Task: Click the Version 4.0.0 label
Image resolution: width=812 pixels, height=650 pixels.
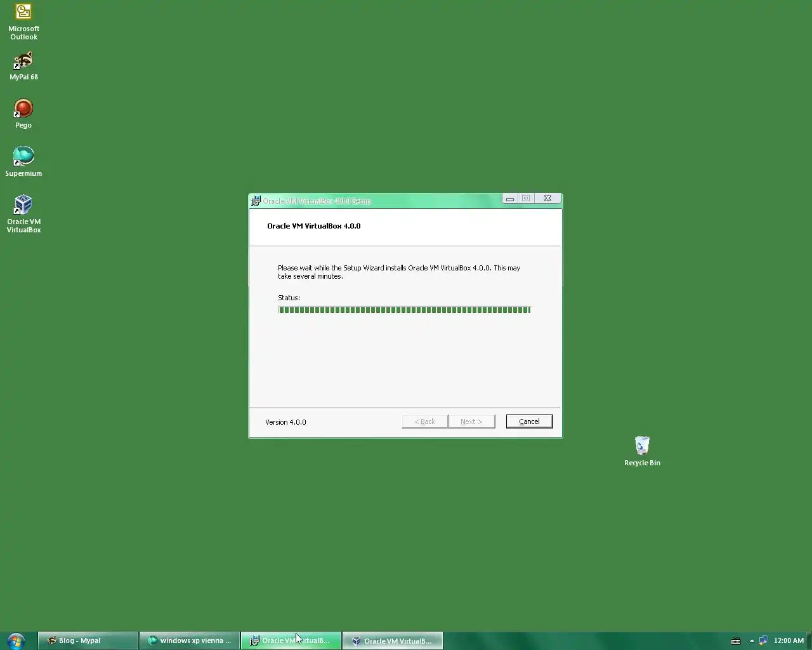Action: (285, 422)
